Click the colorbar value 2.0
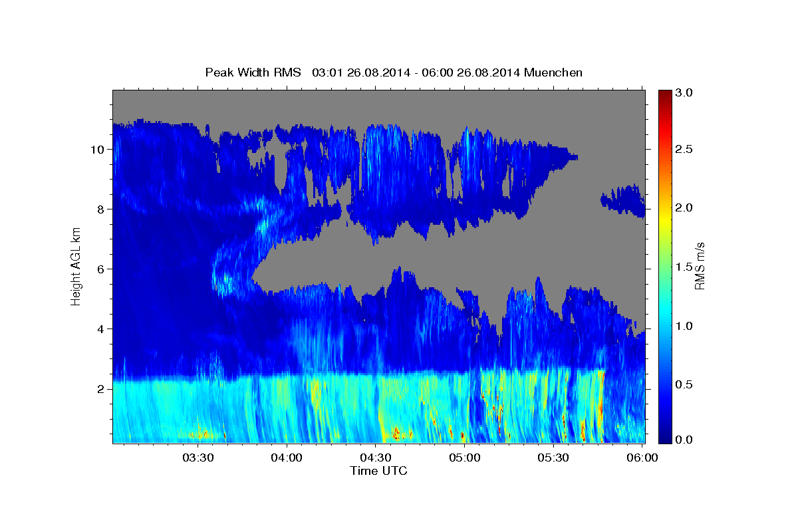 [x=685, y=207]
